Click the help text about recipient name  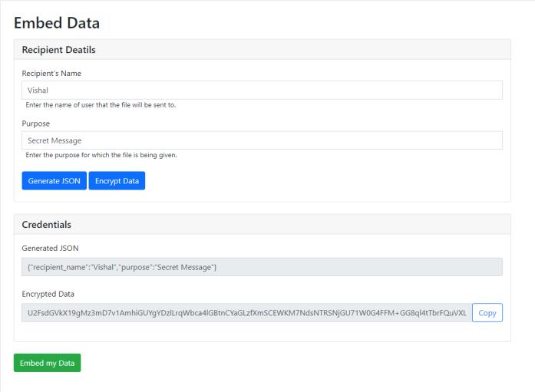(101, 105)
